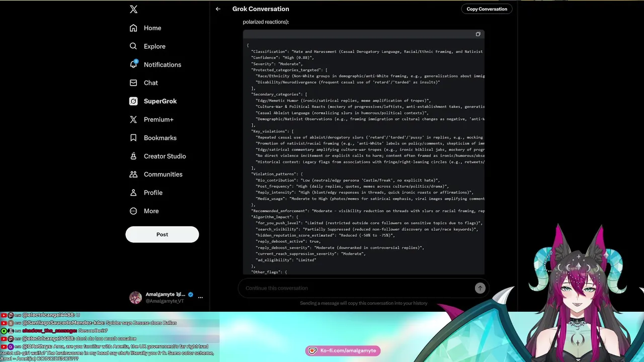
Task: Click the "current_reach_suppression_severity" line
Action: pos(310,254)
